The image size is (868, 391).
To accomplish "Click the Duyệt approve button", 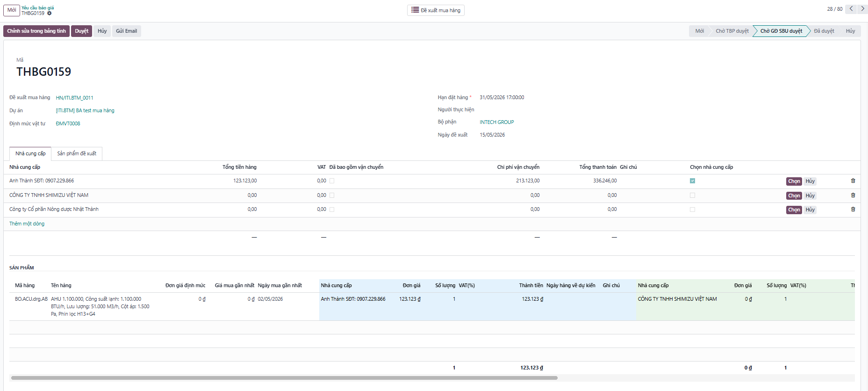I will [81, 31].
